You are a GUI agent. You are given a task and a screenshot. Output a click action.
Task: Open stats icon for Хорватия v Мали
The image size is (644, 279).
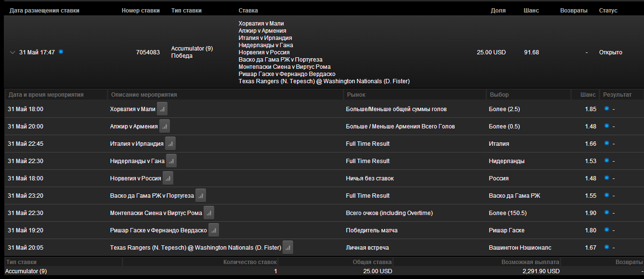pos(162,109)
